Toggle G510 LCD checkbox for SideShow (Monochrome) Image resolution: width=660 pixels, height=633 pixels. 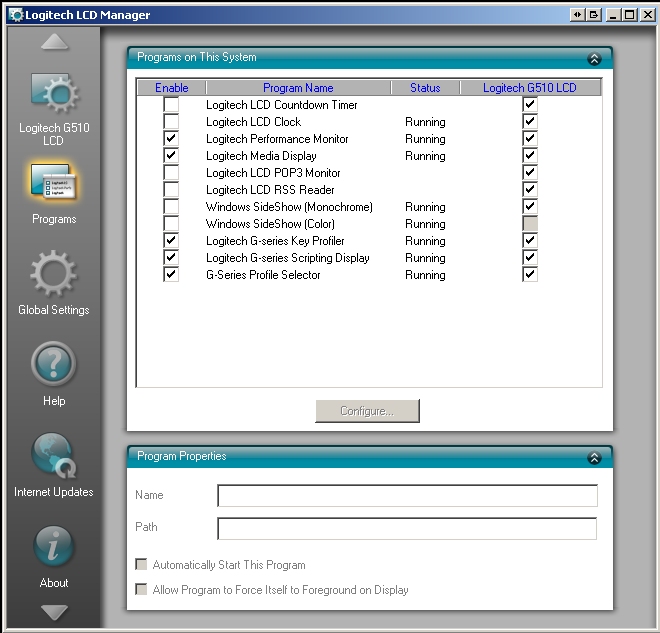[530, 207]
